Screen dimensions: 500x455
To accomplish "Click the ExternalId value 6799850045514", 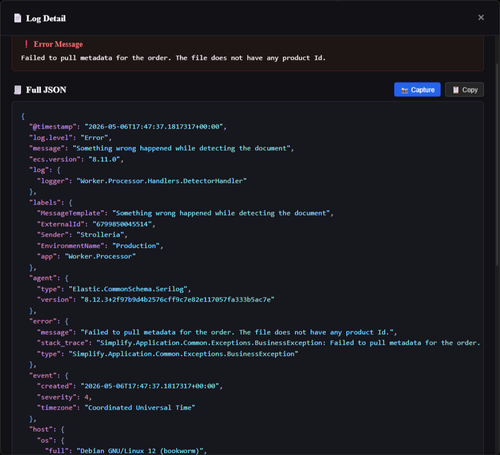I will point(123,224).
